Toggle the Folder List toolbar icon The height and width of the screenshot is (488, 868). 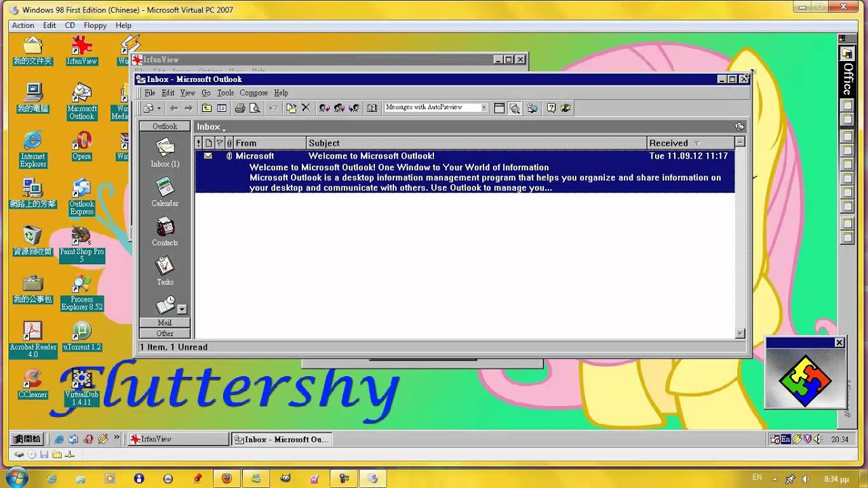pos(221,108)
